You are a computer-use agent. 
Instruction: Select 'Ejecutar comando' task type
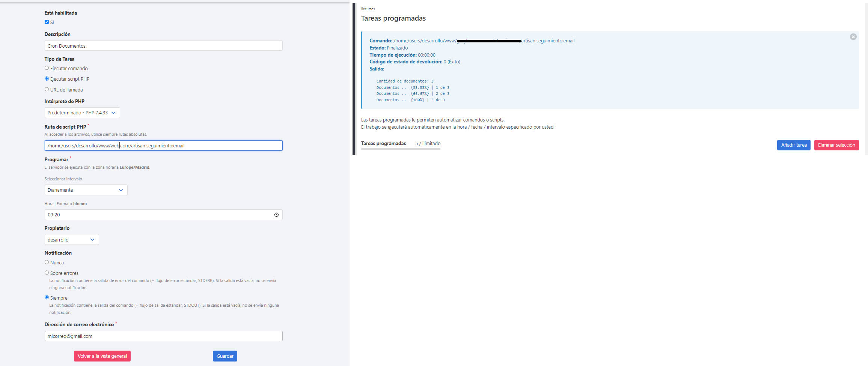(47, 68)
